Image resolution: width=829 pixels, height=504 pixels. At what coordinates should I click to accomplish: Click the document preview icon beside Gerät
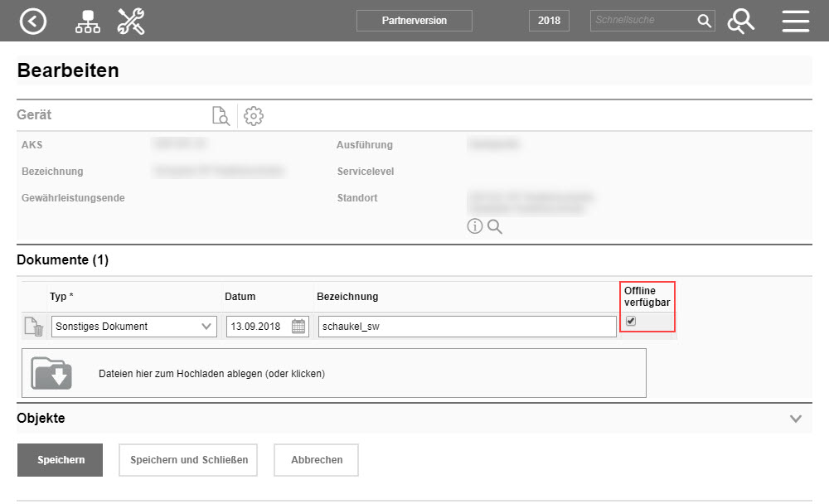[x=221, y=115]
